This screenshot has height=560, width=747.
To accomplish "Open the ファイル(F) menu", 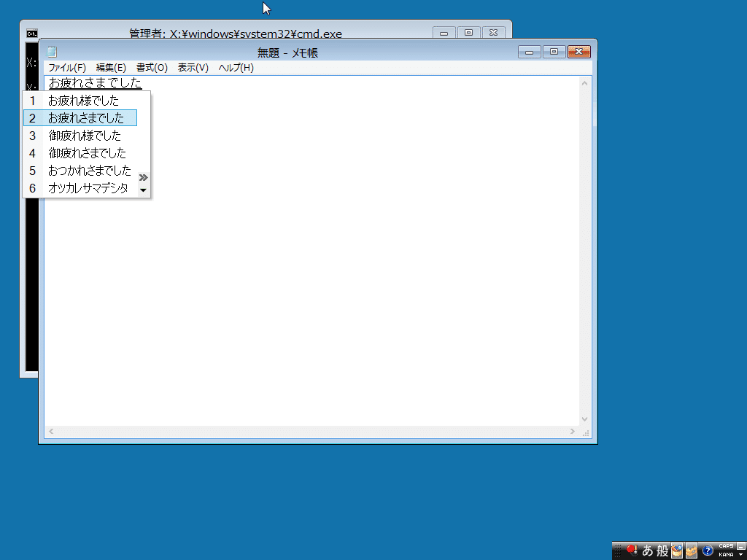I will coord(67,68).
